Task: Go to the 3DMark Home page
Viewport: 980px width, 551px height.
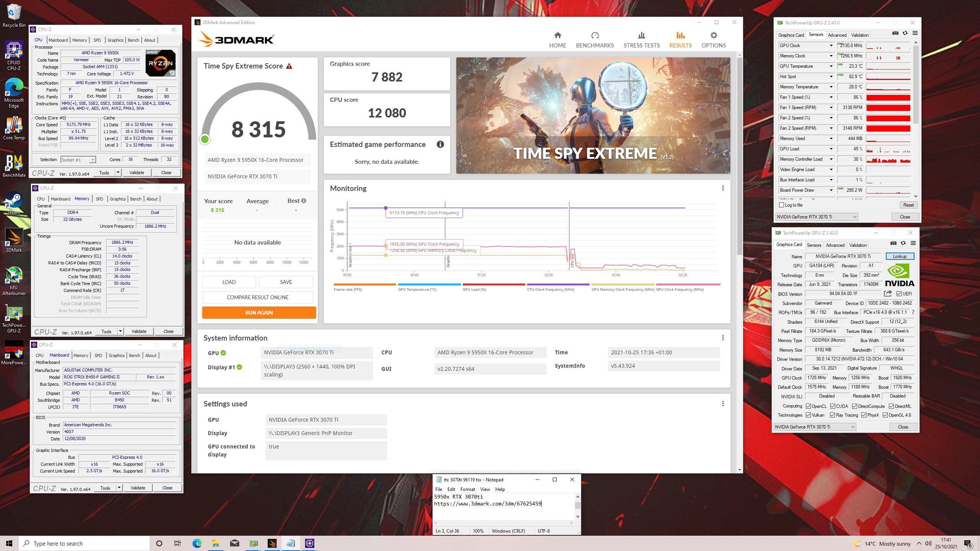Action: tap(557, 40)
